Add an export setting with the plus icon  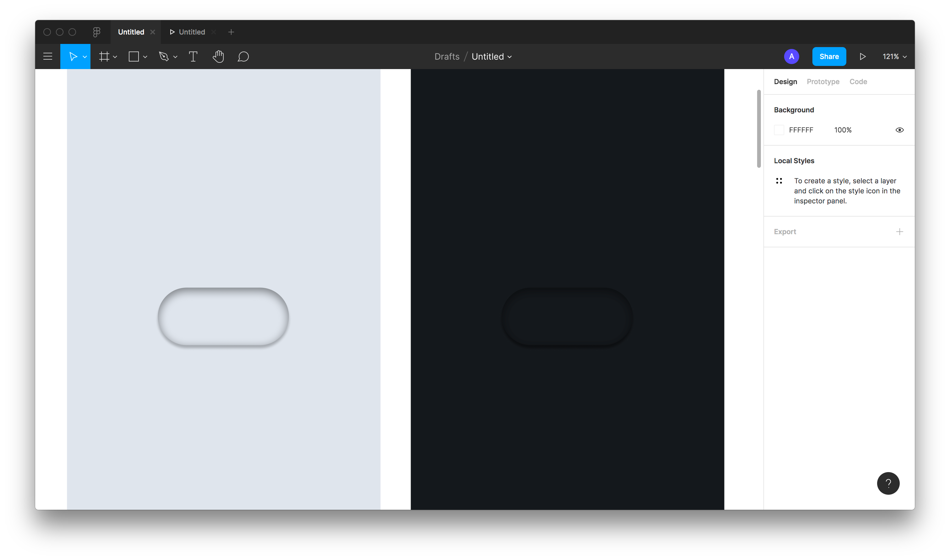(x=900, y=231)
